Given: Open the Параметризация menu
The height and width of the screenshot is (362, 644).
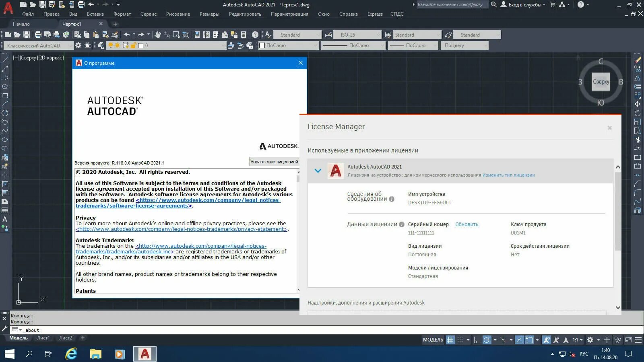Looking at the screenshot, I should click(x=289, y=14).
